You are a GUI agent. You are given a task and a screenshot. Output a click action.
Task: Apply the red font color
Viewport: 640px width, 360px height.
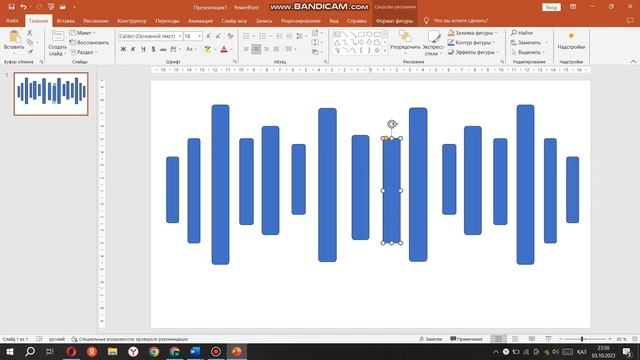click(224, 49)
